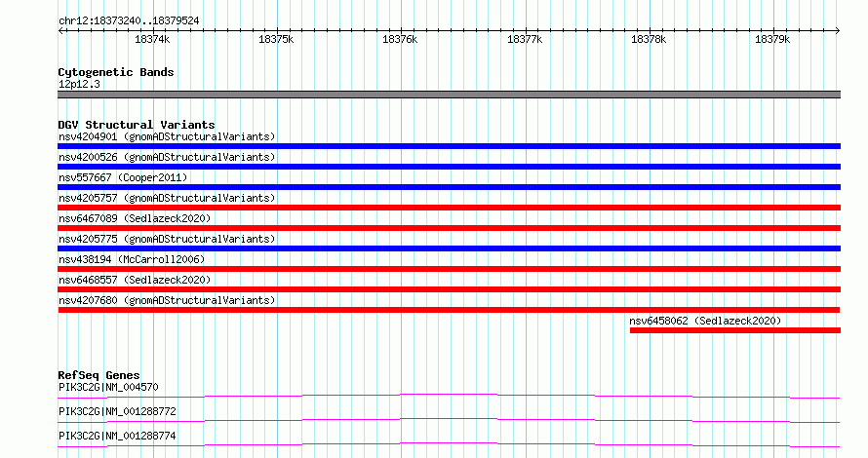
Task: Click the blue bar under nsv4200526
Action: point(449,167)
